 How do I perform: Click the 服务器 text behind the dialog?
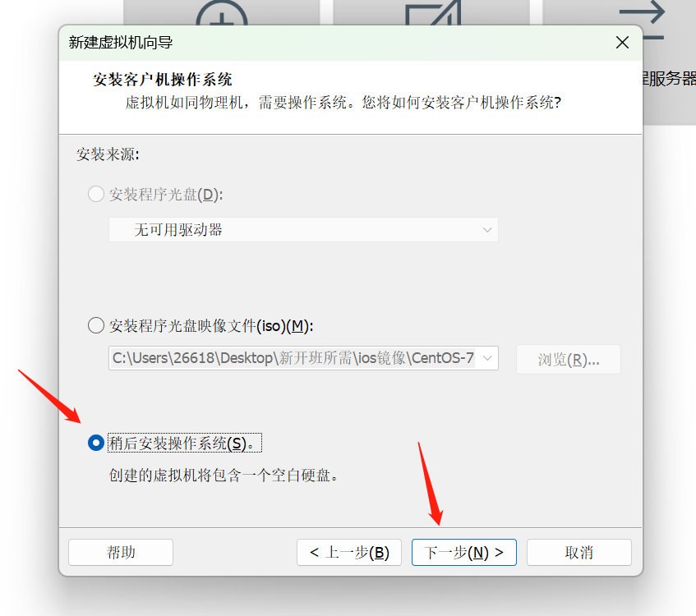tap(668, 79)
